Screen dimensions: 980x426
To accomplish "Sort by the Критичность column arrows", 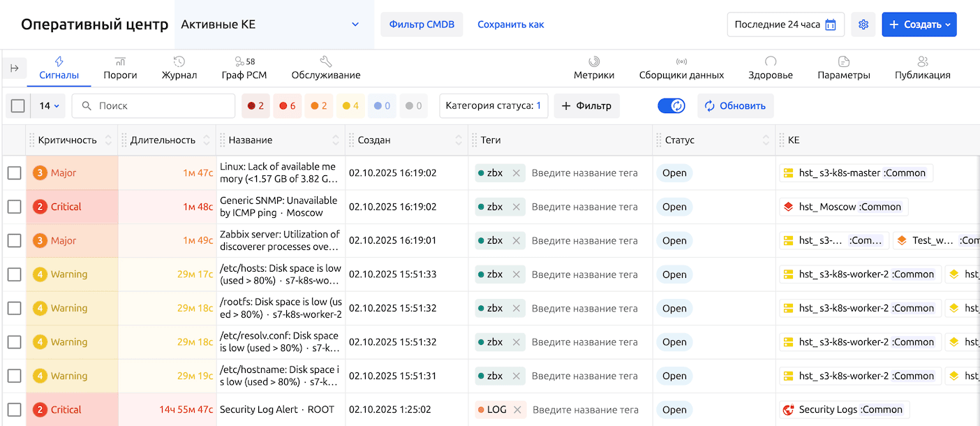I will pos(108,140).
